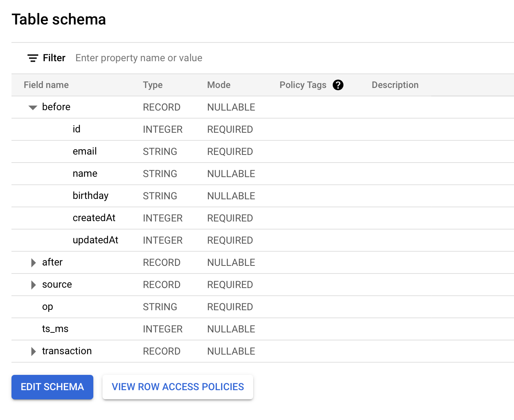Image resolution: width=514 pixels, height=420 pixels.
Task: Select the birthday field row
Action: click(90, 195)
